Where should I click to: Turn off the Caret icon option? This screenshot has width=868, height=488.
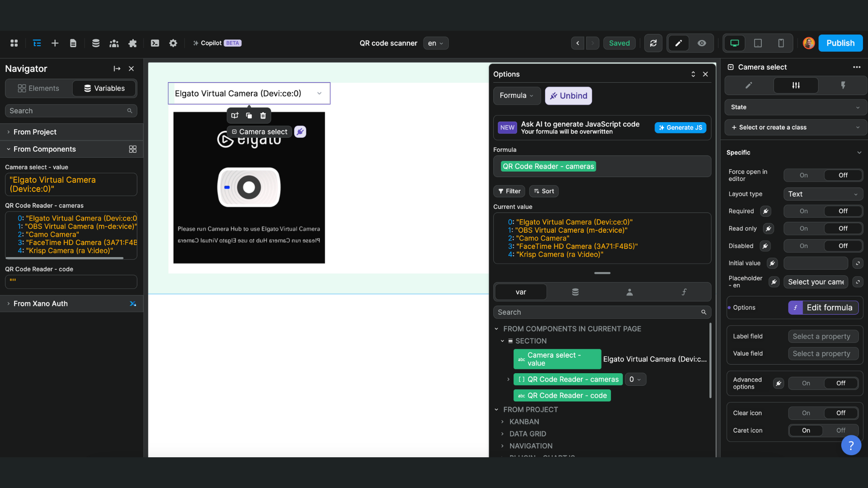840,430
